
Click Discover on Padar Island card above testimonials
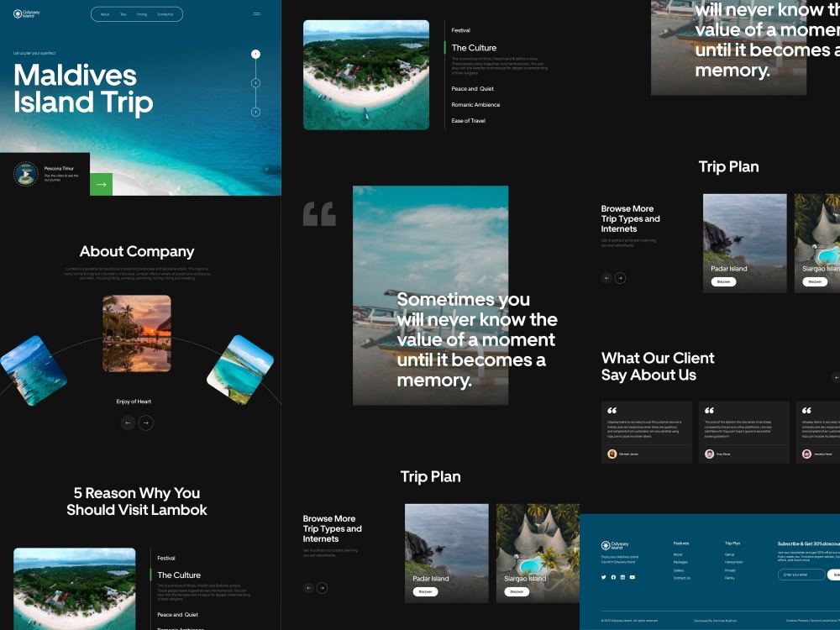point(724,281)
